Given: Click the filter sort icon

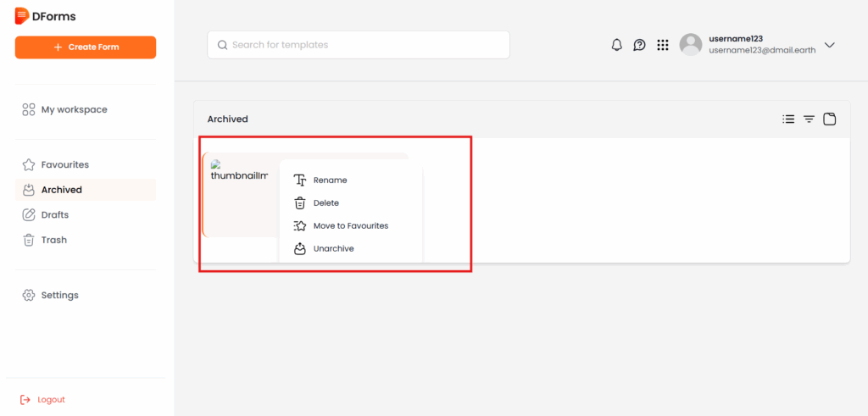Looking at the screenshot, I should (x=809, y=119).
